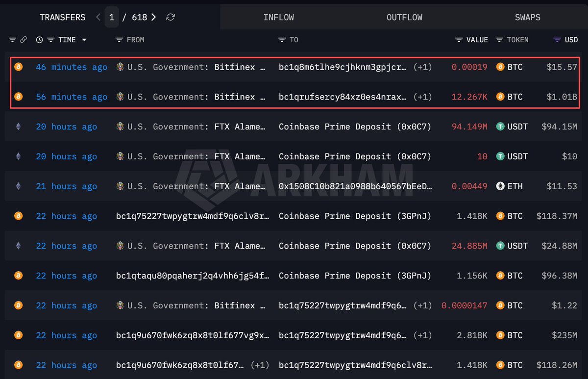Open the bc1qrufsercy84xz0es4nrax recipient address
This screenshot has width=588, height=379.
[343, 97]
